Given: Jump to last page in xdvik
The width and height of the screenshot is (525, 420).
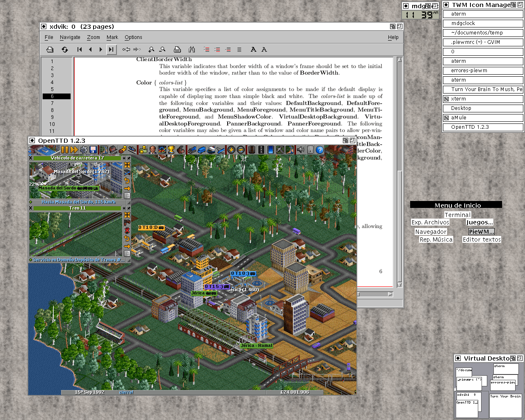Looking at the screenshot, I should tap(111, 50).
